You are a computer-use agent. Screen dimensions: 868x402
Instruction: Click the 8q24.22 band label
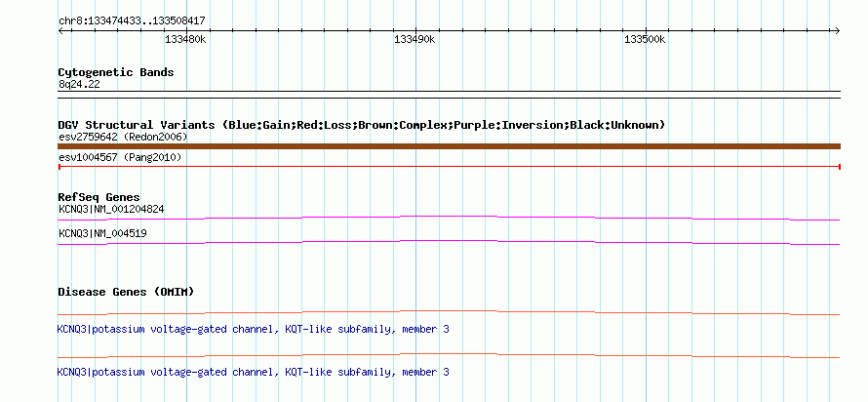[x=79, y=85]
